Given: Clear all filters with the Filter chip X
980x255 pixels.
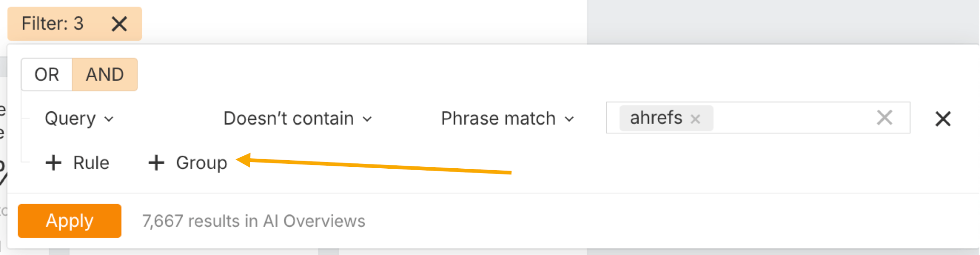Looking at the screenshot, I should point(119,23).
